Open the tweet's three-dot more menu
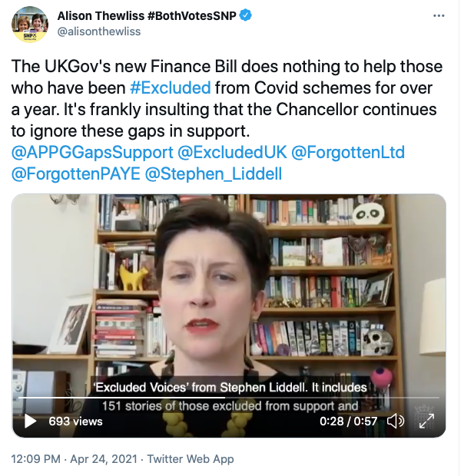This screenshot has width=474, height=476. pos(439,16)
